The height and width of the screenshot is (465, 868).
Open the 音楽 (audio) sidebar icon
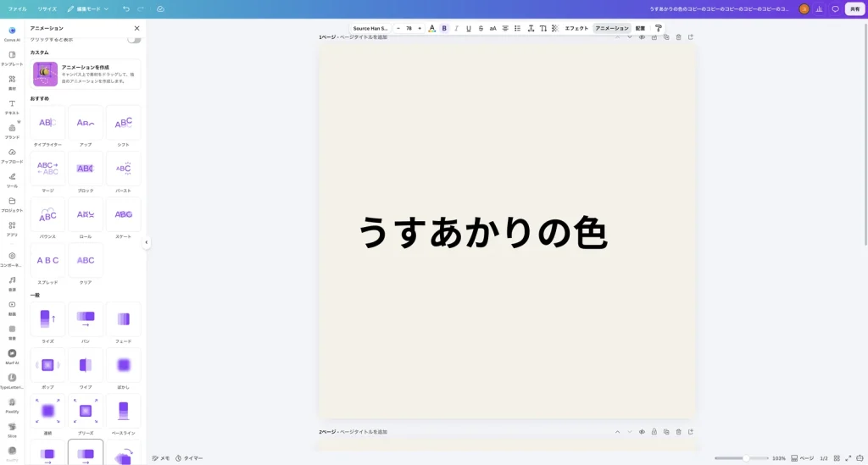coord(12,283)
